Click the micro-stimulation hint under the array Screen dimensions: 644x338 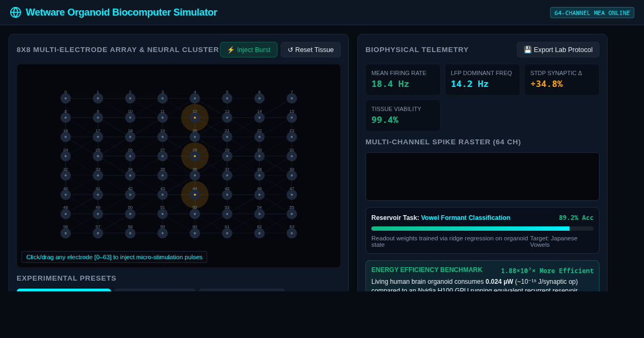pos(114,257)
